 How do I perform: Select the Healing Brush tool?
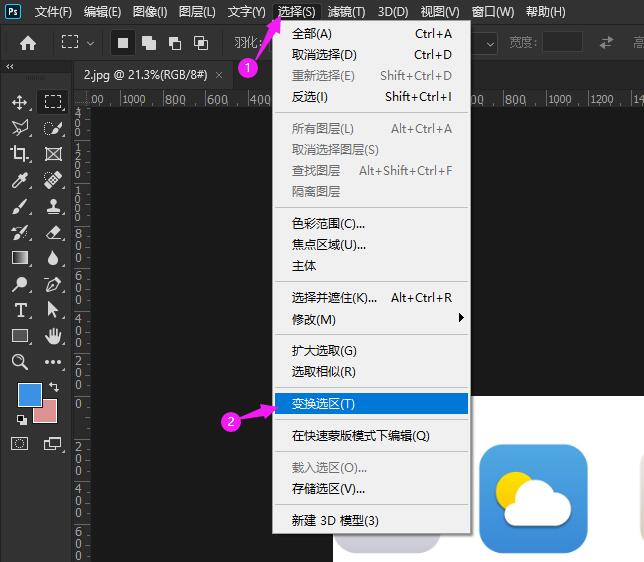pos(53,180)
